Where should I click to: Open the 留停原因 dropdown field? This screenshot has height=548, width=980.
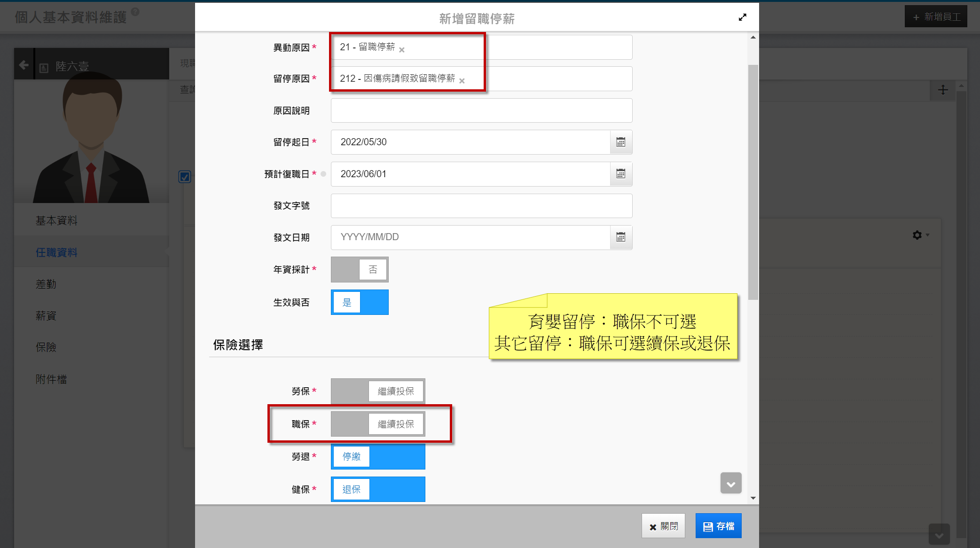pos(555,78)
